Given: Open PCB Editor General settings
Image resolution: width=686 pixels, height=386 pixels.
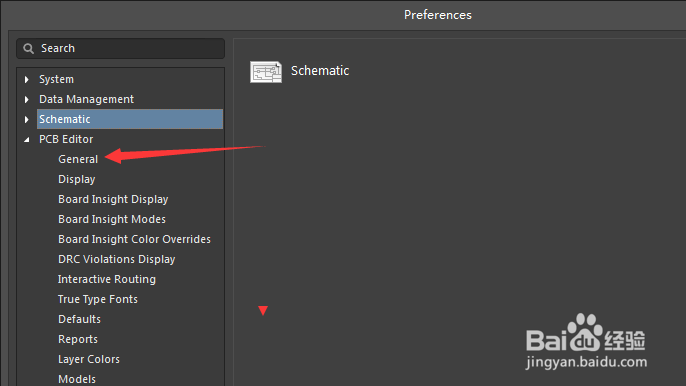Looking at the screenshot, I should [x=78, y=159].
